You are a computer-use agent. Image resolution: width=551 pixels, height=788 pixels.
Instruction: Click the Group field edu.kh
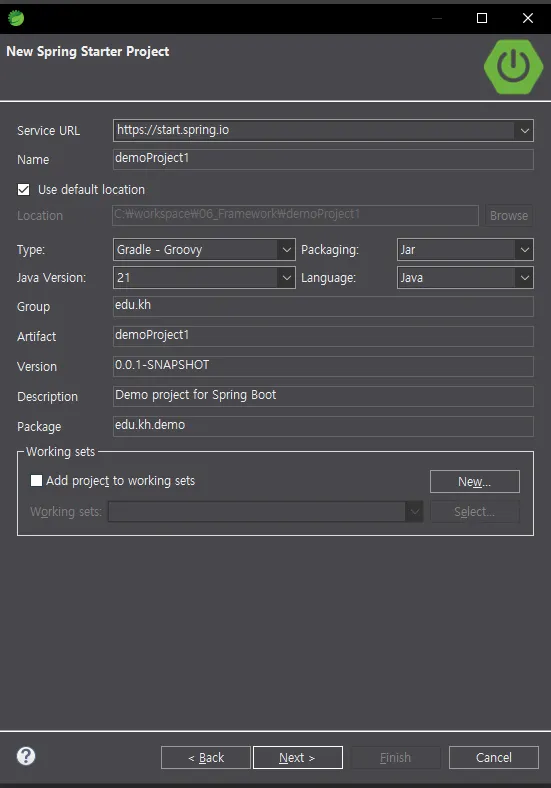click(x=323, y=307)
